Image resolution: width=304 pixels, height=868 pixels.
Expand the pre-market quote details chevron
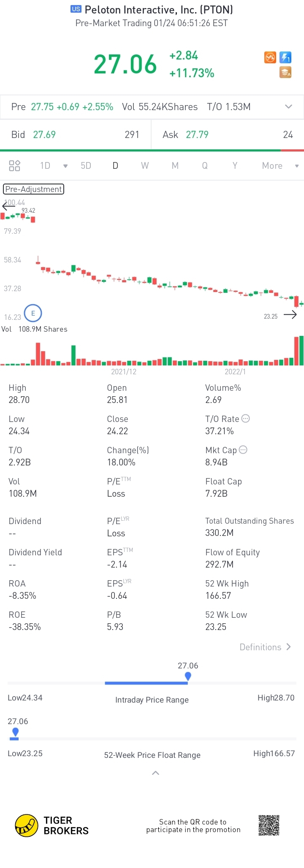tap(289, 107)
